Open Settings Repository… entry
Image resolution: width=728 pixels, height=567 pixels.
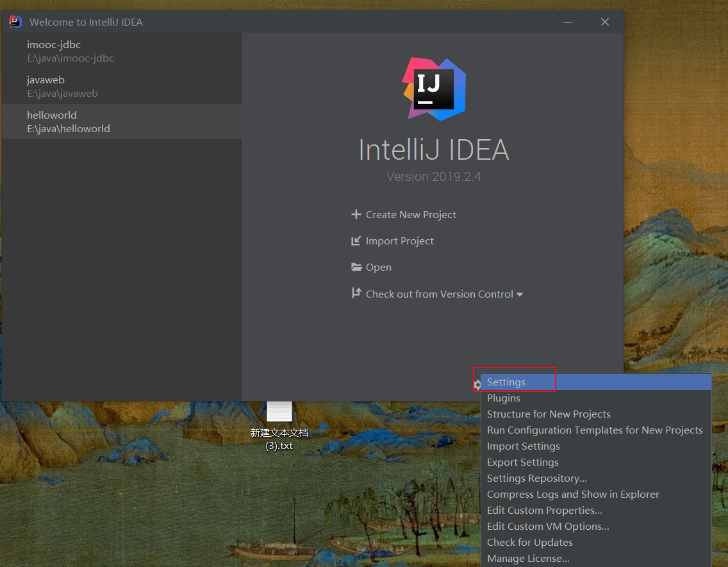[596, 478]
